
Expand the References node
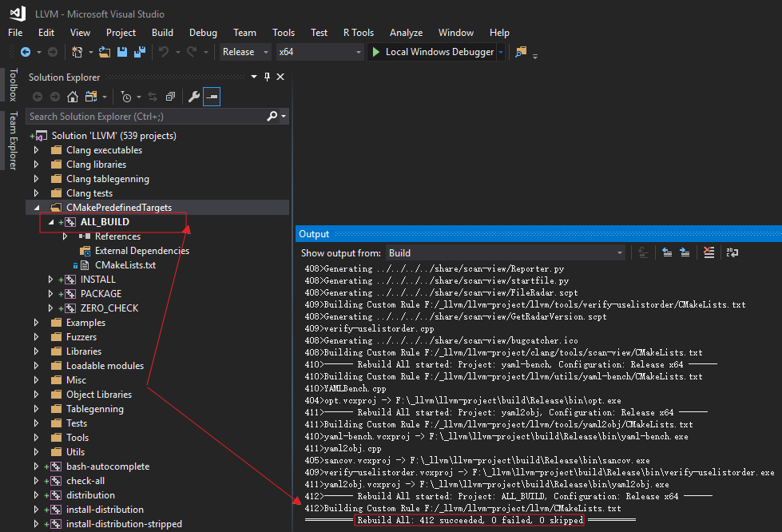(65, 236)
